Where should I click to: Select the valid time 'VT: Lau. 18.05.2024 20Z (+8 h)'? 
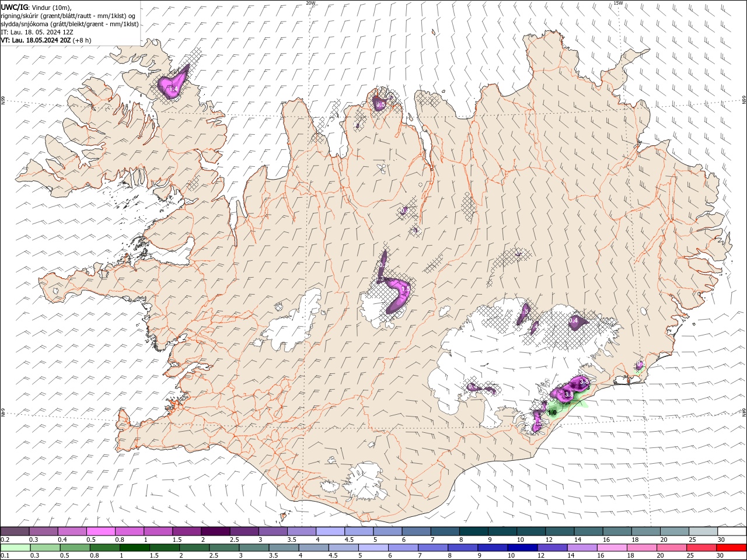click(46, 40)
